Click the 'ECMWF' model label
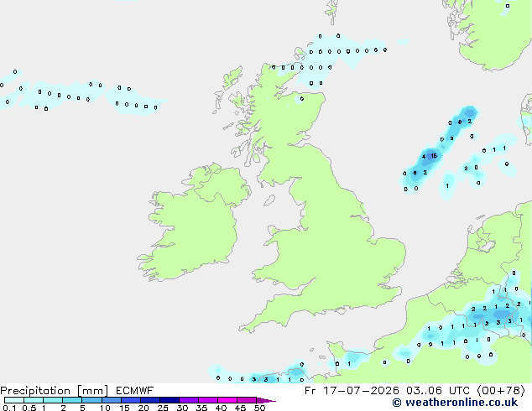The image size is (532, 411). [135, 391]
